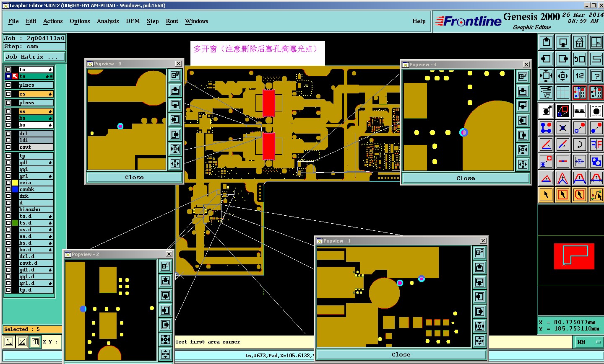Click the previous view (undo zoom) icon
The width and height of the screenshot is (604, 364).
(580, 59)
